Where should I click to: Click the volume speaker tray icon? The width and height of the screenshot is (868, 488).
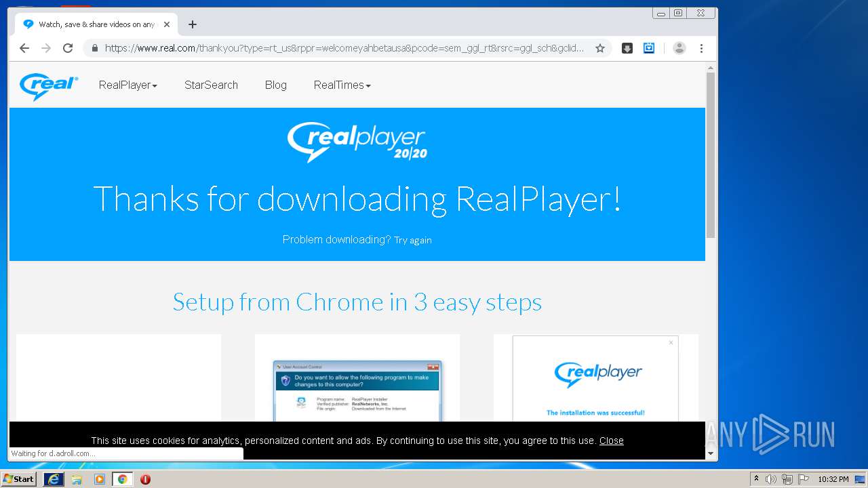(771, 479)
